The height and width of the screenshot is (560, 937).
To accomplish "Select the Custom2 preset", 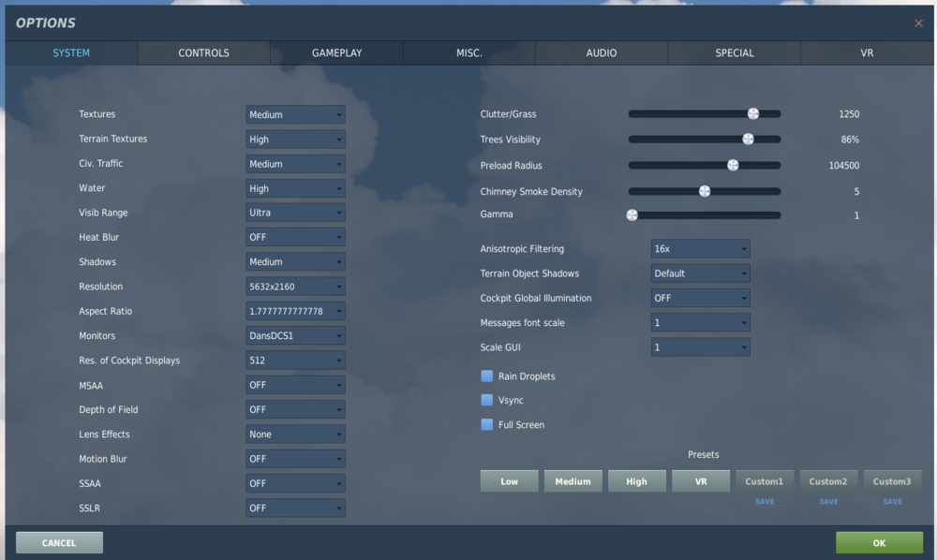I will (828, 481).
